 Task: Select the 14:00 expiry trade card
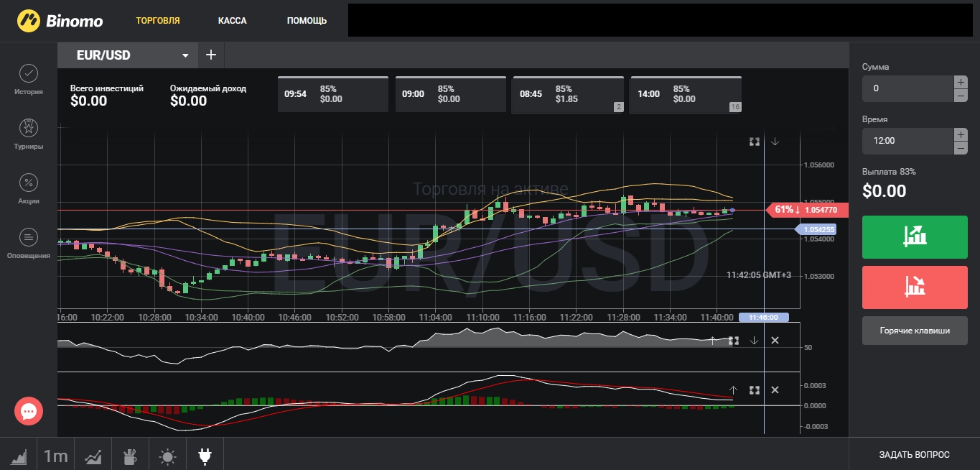[686, 94]
